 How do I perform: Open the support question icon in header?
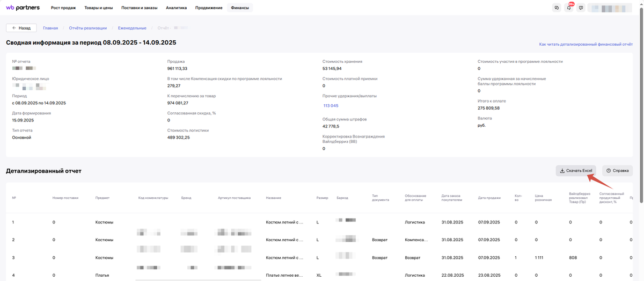581,8
